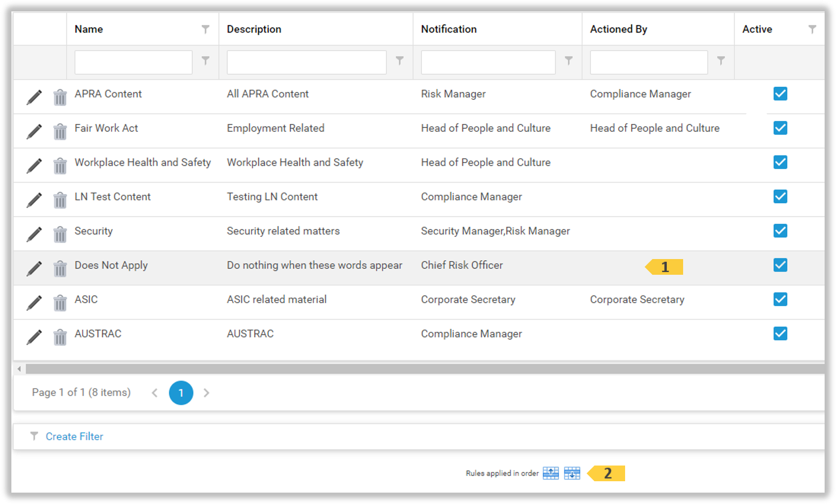836x504 pixels.
Task: Uncheck Active for APRA Content
Action: [x=780, y=94]
